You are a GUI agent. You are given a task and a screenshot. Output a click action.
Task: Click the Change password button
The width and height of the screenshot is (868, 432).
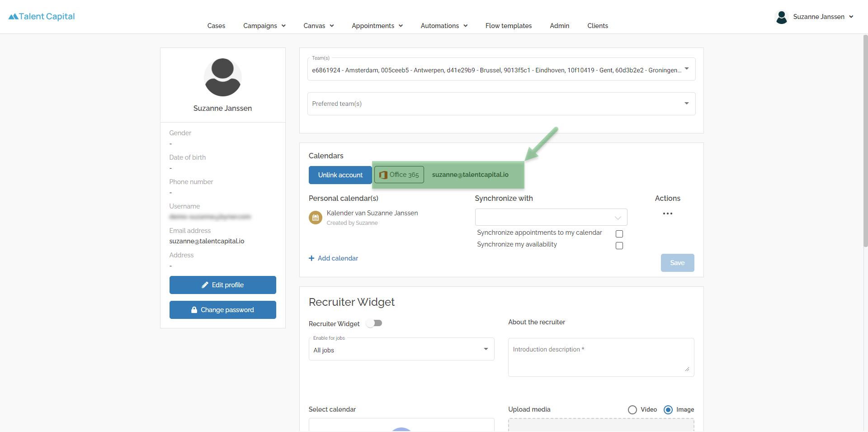223,310
